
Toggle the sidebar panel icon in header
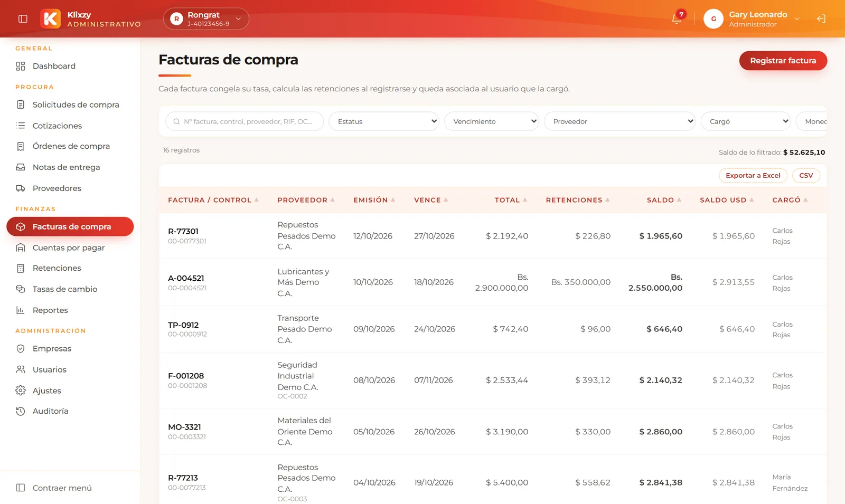coord(23,18)
